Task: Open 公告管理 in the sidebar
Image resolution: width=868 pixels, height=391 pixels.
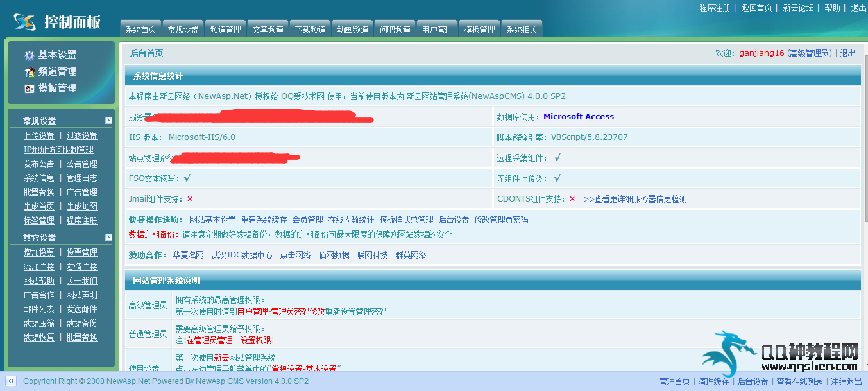Action: point(82,164)
